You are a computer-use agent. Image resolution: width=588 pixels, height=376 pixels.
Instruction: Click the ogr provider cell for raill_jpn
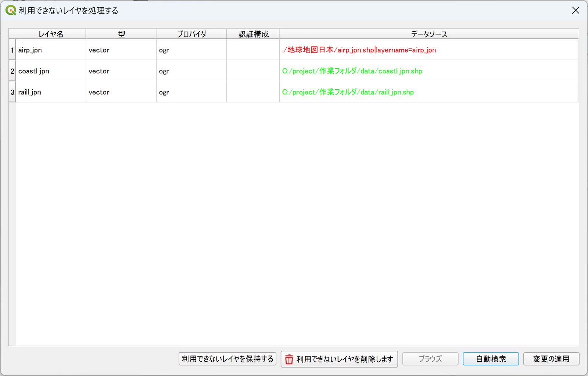[191, 92]
